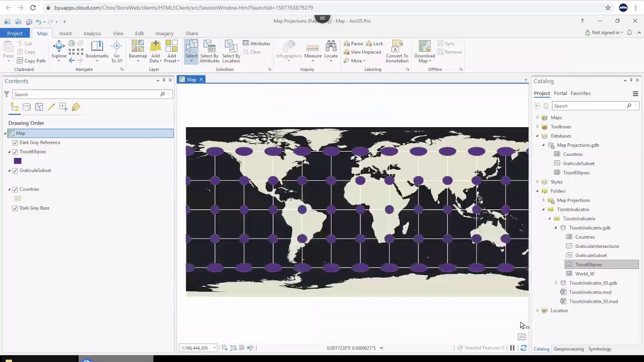Switch Contents to List By Selection
Viewport: 644px width, 362px height.
pos(39,107)
